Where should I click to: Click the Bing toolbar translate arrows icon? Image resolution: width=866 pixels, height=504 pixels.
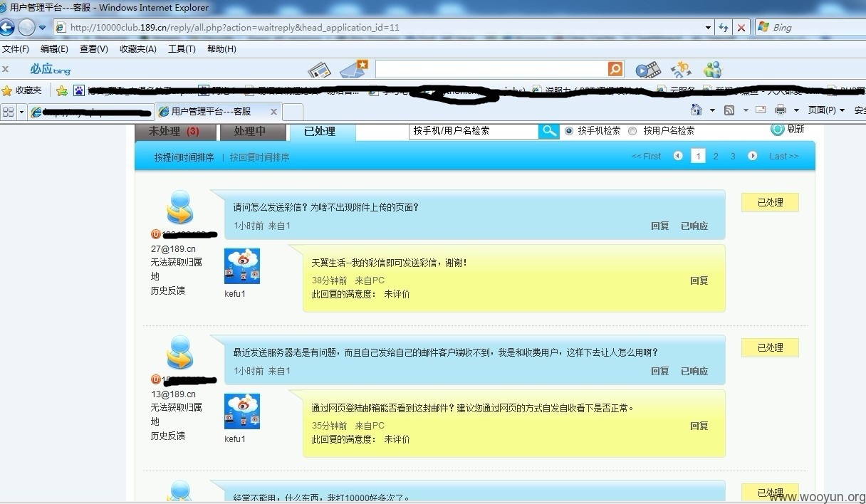[681, 69]
